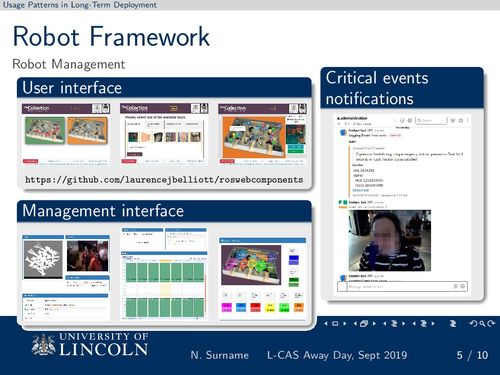
Task: Click the go-back undo arrow icon
Action: pyautogui.click(x=473, y=323)
